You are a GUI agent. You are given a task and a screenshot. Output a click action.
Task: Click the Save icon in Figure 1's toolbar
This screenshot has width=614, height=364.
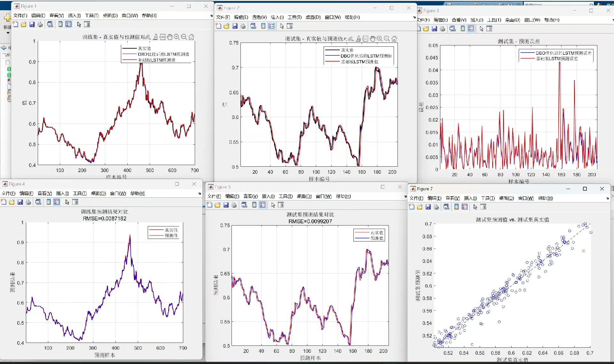point(32,24)
